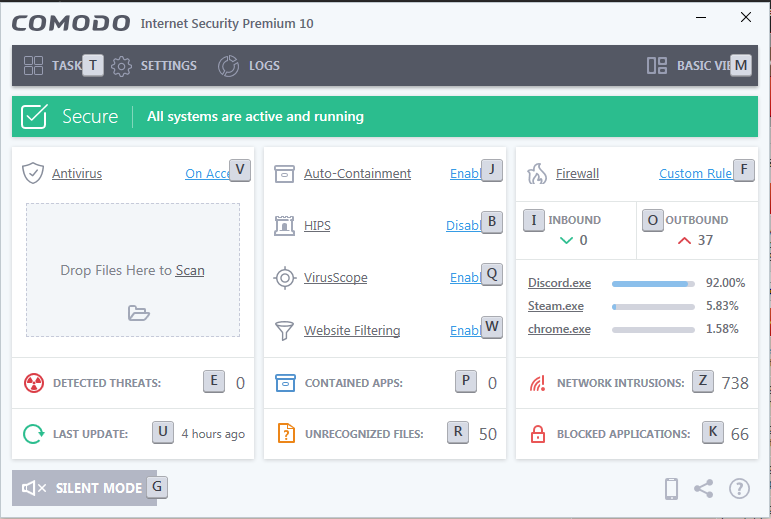Screen dimensions: 771x519
Task: Open the Logs circular icon
Action: point(228,66)
